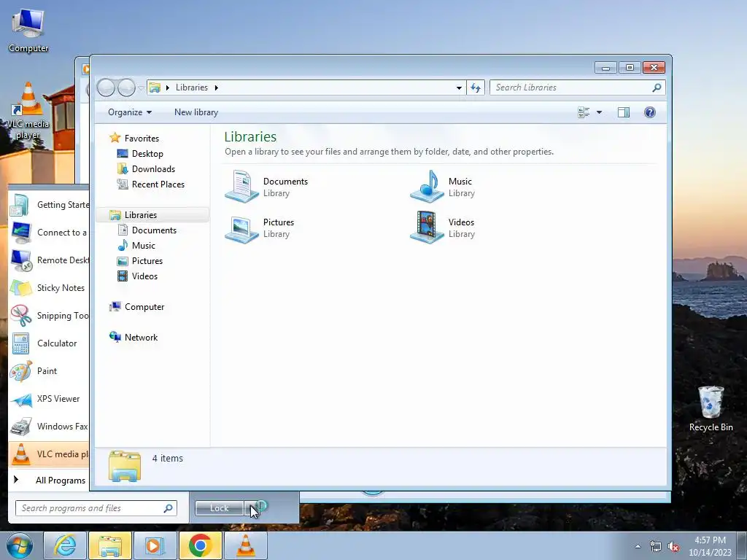Click arrow after Libraries in address bar
This screenshot has width=747, height=560.
pyautogui.click(x=217, y=87)
